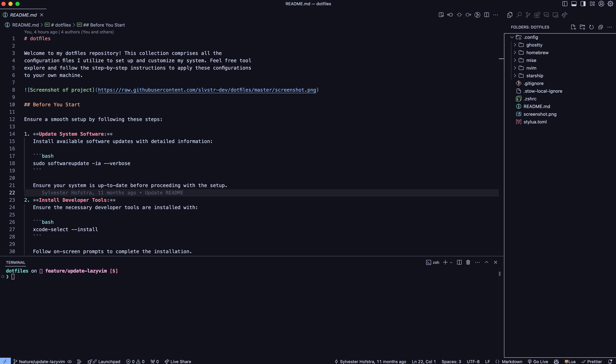
Task: Refresh the file explorer
Action: [x=591, y=27]
